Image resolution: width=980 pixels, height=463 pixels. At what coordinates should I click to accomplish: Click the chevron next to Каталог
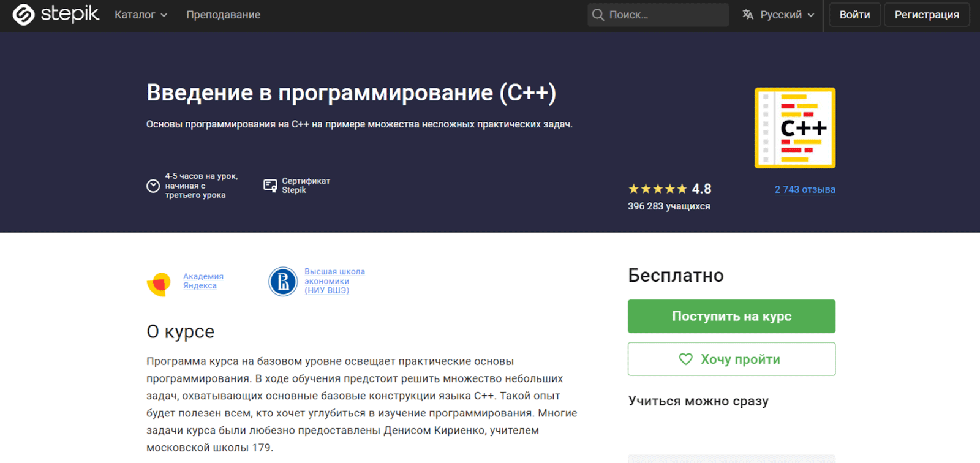click(x=164, y=15)
